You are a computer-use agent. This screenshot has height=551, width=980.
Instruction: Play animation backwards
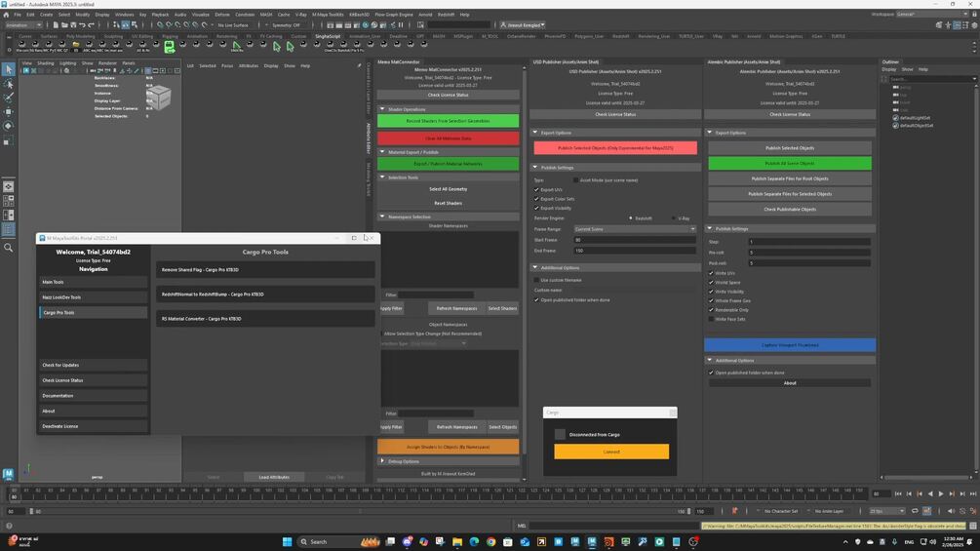pos(930,493)
